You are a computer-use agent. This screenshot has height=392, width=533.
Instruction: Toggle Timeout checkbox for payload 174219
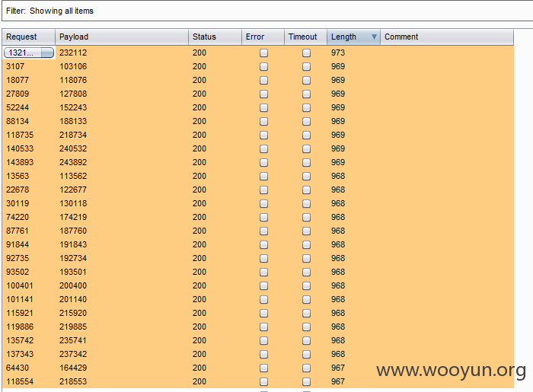(306, 218)
